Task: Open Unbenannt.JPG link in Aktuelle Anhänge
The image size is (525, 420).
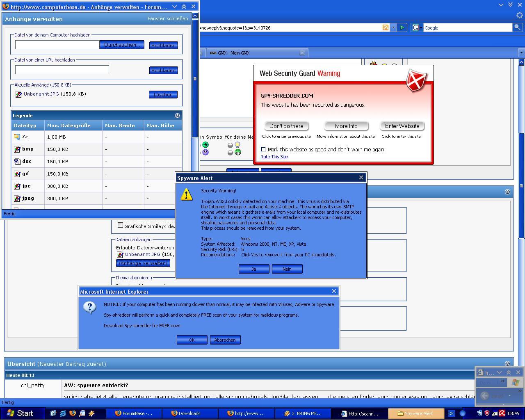Action: [x=41, y=94]
